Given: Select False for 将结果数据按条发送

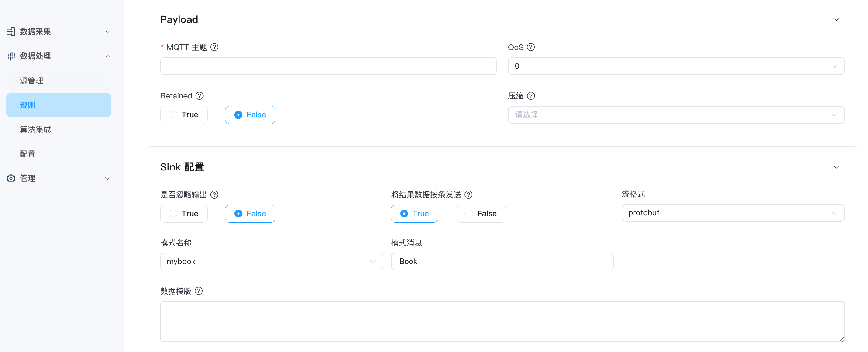Looking at the screenshot, I should click(481, 214).
